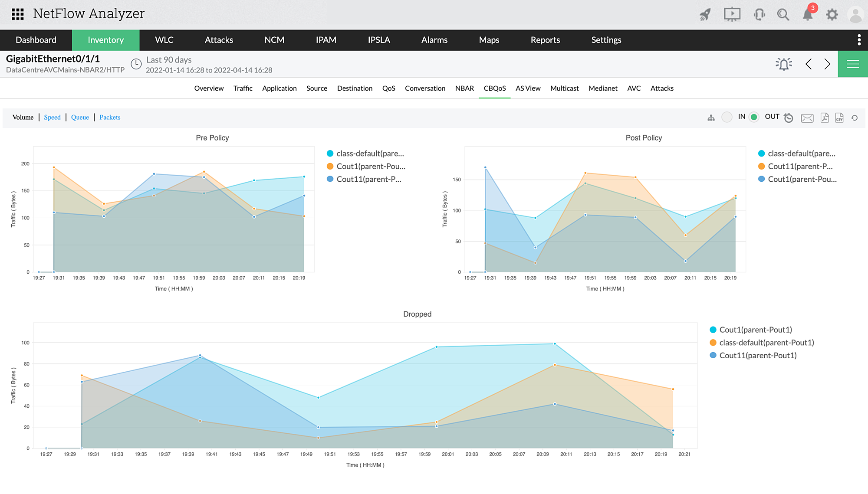Select the OUT traffic radio button
868x494 pixels.
coord(754,117)
